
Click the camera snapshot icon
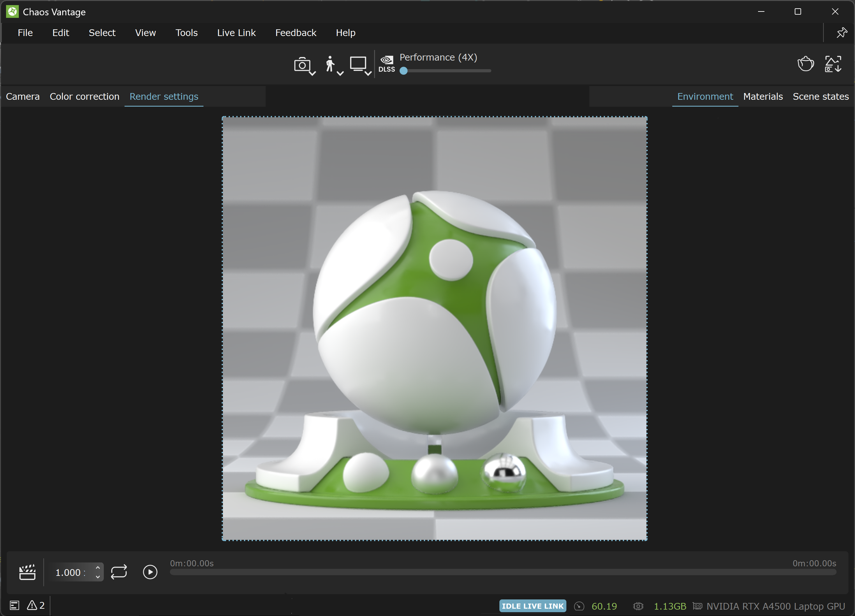point(302,65)
